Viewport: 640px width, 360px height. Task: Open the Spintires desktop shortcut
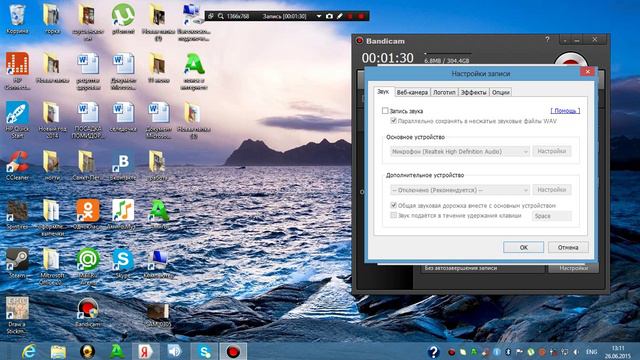(x=17, y=214)
